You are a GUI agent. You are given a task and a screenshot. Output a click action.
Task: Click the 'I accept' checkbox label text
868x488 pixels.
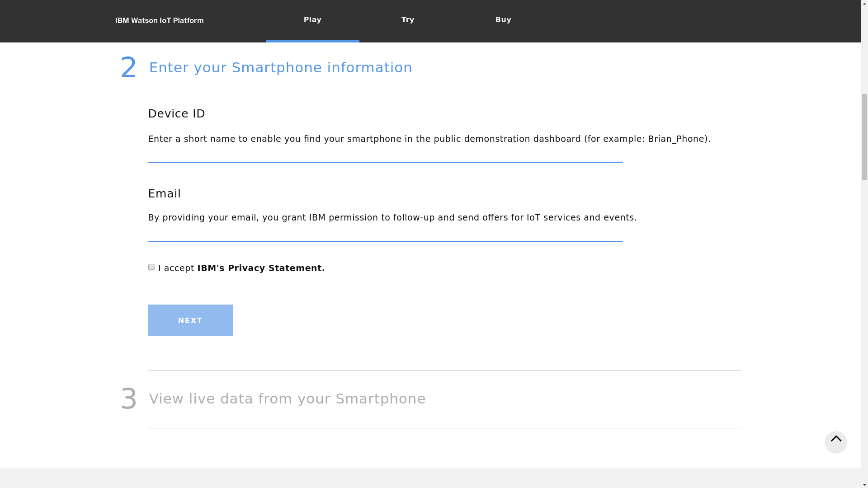(x=176, y=268)
